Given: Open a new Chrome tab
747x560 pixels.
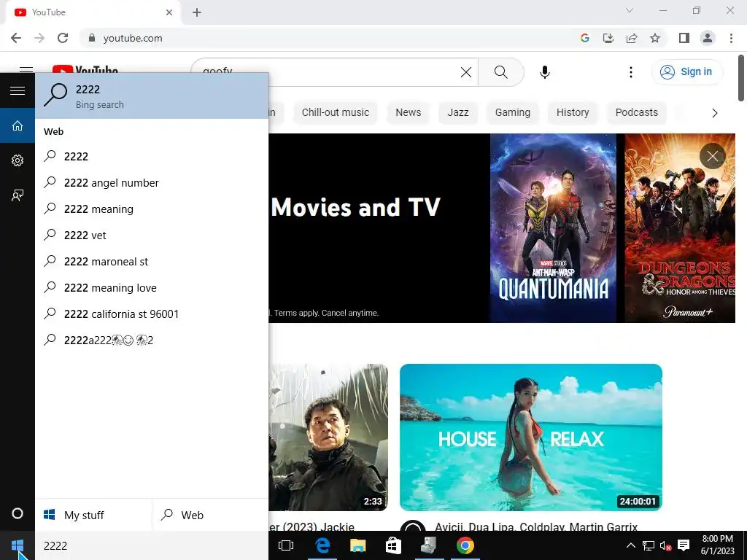Looking at the screenshot, I should click(197, 12).
